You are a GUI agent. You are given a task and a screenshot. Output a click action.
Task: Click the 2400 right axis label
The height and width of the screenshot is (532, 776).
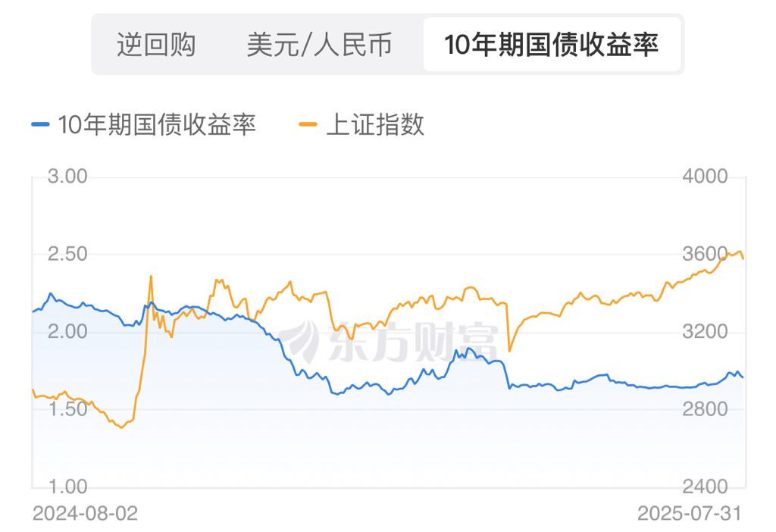tap(705, 487)
